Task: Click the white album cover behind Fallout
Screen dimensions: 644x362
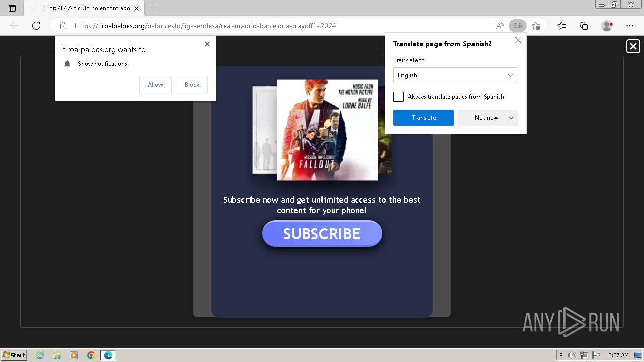Action: pyautogui.click(x=265, y=130)
